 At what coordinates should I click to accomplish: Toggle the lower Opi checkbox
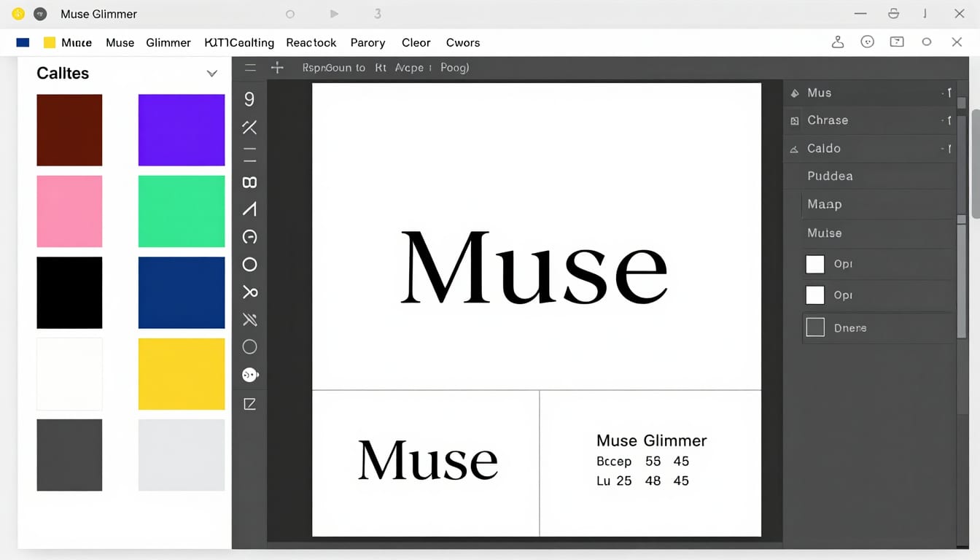[814, 295]
